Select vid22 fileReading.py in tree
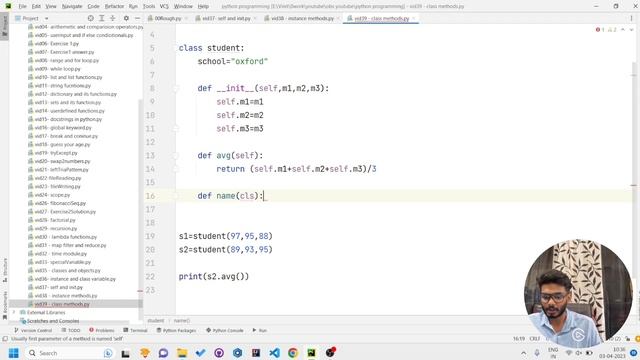 coord(58,178)
